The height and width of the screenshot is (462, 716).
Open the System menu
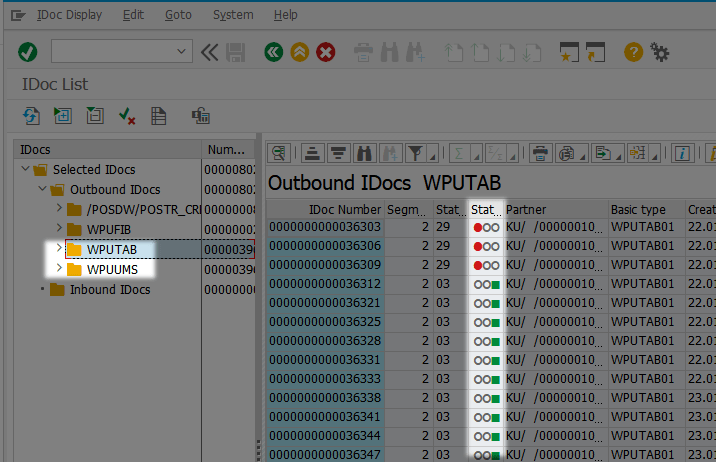(233, 15)
